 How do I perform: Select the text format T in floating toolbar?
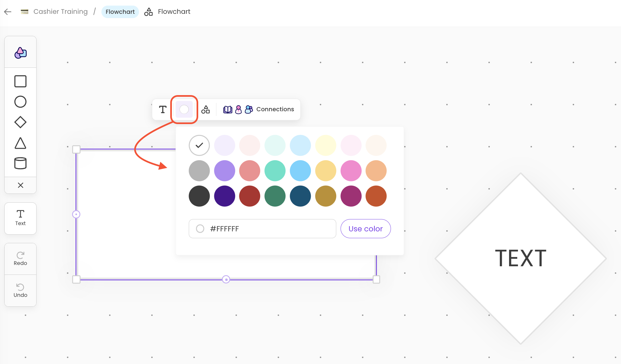[x=163, y=109]
